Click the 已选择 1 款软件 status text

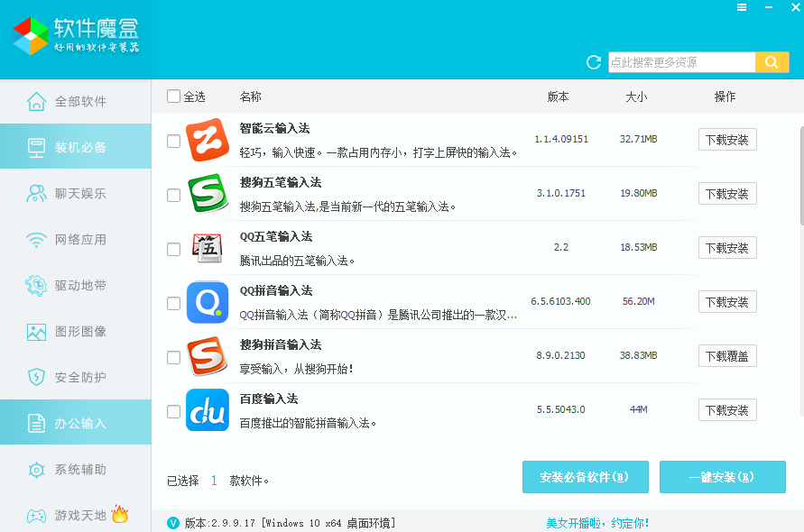217,481
